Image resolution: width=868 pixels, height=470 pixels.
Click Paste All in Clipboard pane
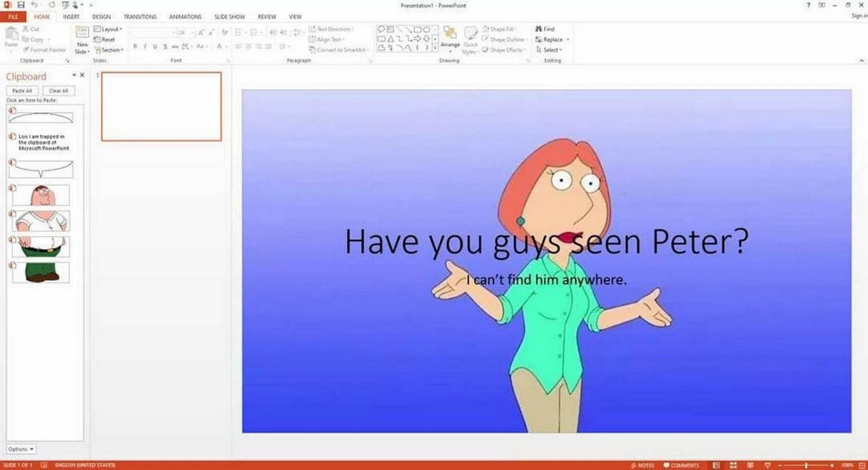click(22, 90)
